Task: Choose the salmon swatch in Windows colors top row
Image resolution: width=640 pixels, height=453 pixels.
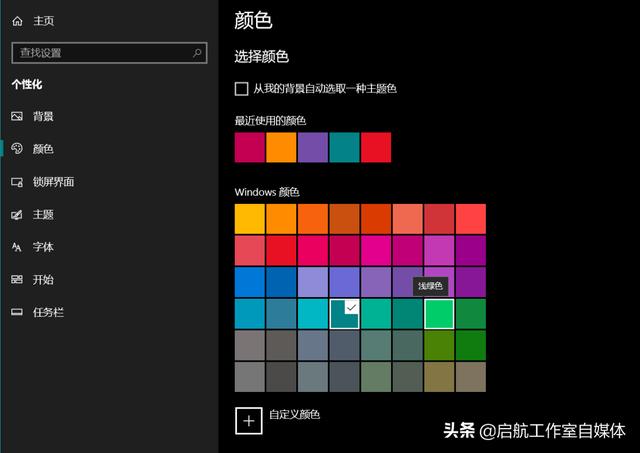Action: (407, 219)
